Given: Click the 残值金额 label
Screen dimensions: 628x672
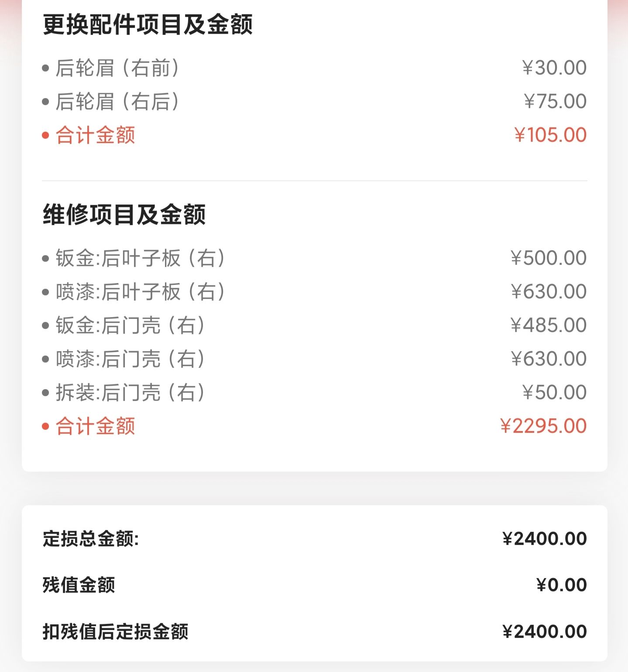Looking at the screenshot, I should [x=79, y=585].
